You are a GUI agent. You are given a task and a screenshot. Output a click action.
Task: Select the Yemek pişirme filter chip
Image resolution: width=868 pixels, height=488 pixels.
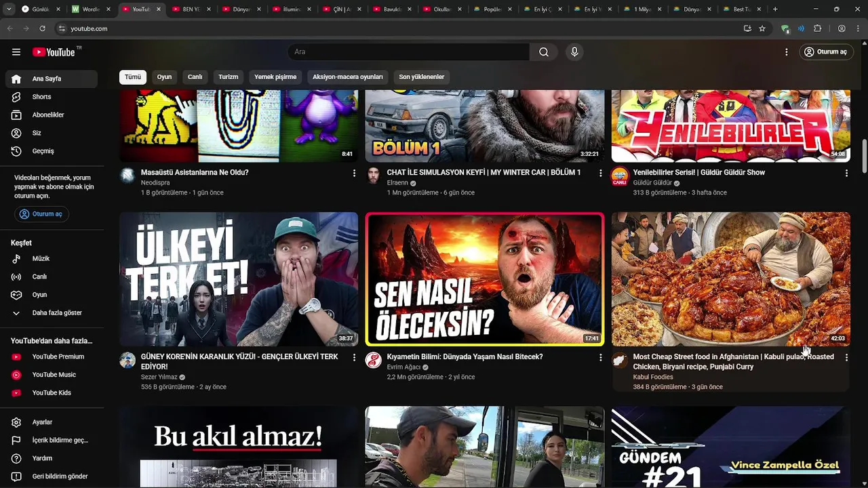[x=275, y=77]
